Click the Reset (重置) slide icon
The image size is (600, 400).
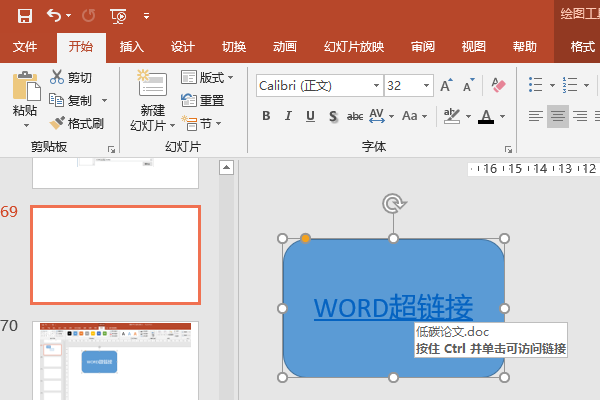(x=203, y=100)
